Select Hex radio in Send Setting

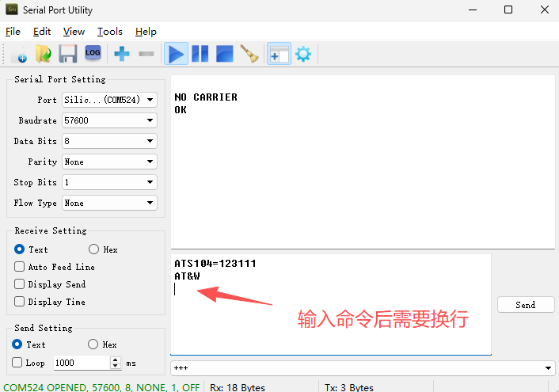93,344
